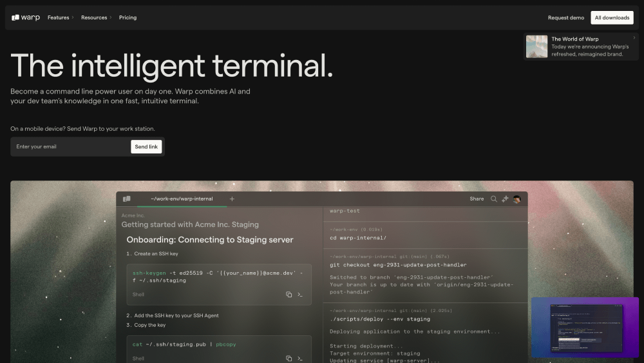
Task: Click the All downloads button
Action: coord(612,17)
